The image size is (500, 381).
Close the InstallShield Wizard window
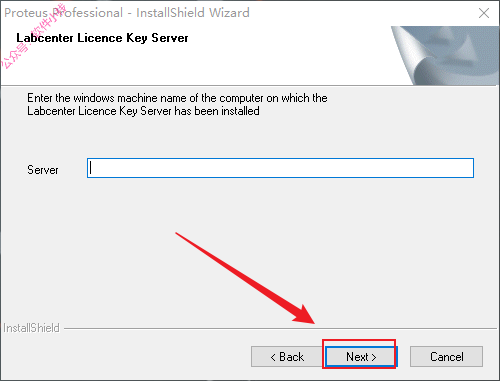click(484, 13)
